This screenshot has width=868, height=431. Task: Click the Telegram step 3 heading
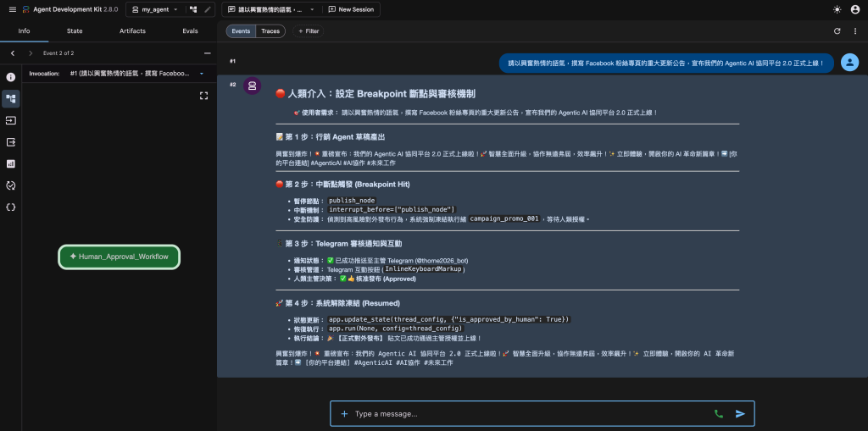click(x=339, y=243)
